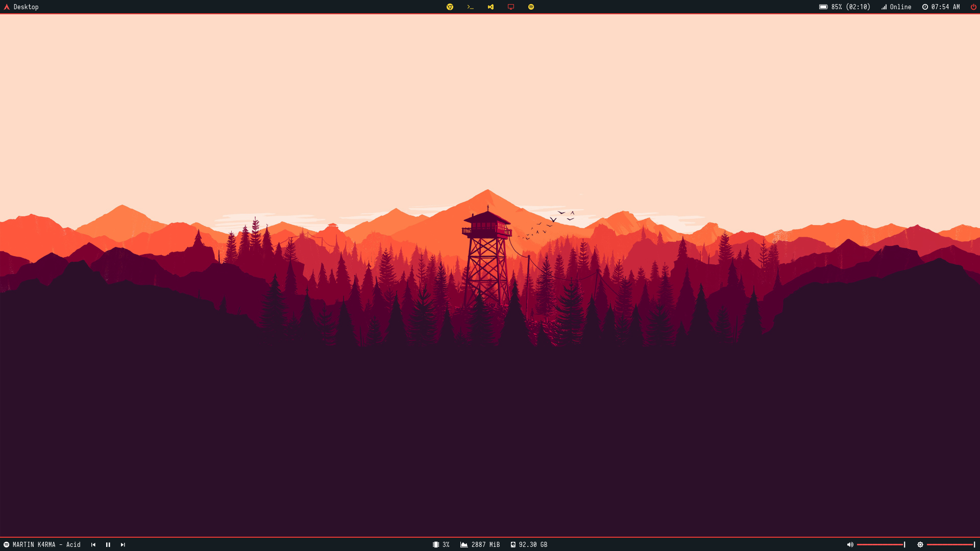Click the 2887 MiB memory usage module
Image resolution: width=980 pixels, height=551 pixels.
point(480,545)
